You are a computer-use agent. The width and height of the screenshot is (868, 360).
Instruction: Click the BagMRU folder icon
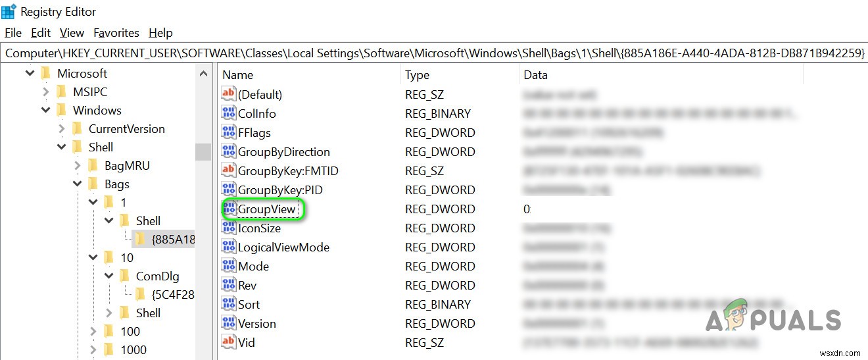tap(93, 165)
